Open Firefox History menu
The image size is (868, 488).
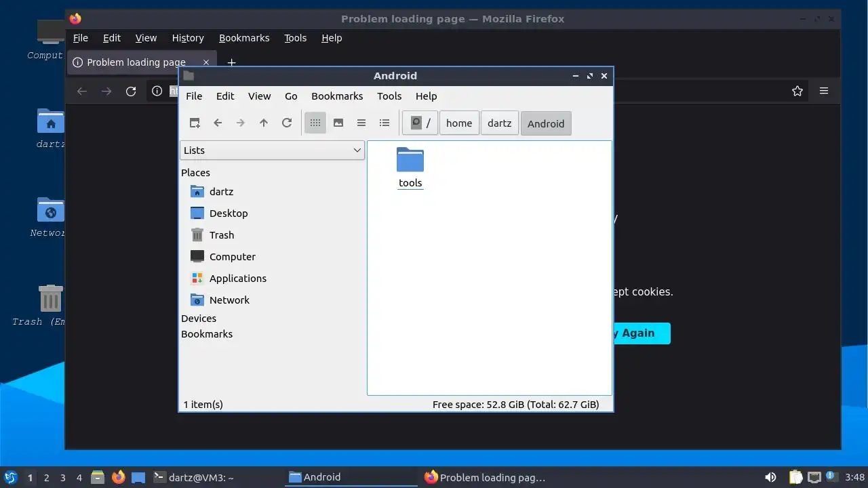(x=188, y=38)
